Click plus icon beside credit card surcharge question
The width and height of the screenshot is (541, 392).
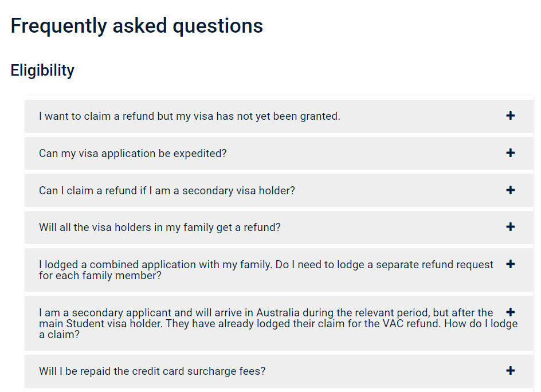pyautogui.click(x=510, y=371)
